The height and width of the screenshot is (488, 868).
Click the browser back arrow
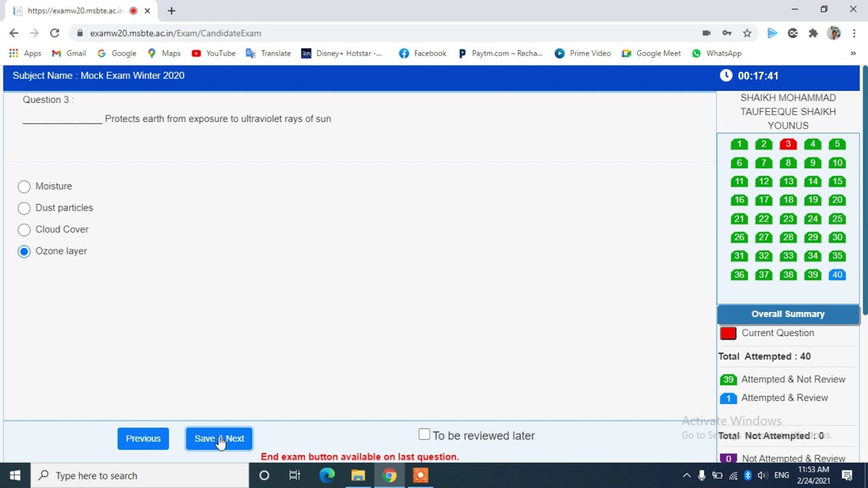tap(14, 33)
